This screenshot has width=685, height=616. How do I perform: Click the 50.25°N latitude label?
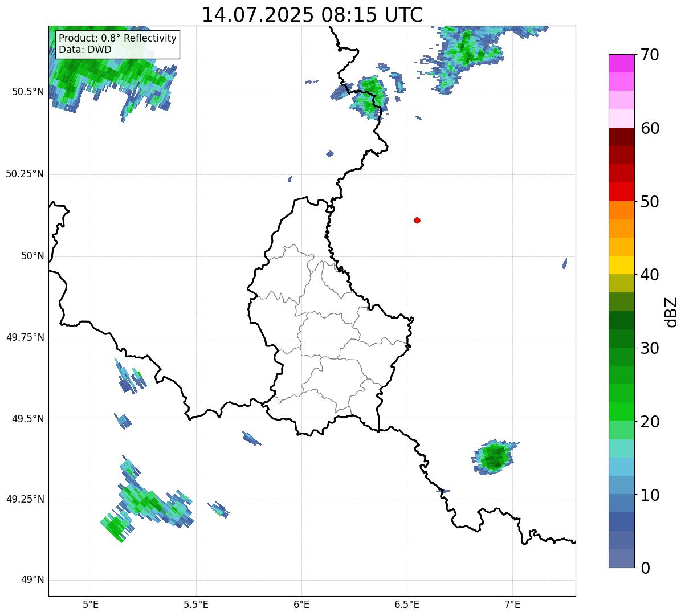25,174
